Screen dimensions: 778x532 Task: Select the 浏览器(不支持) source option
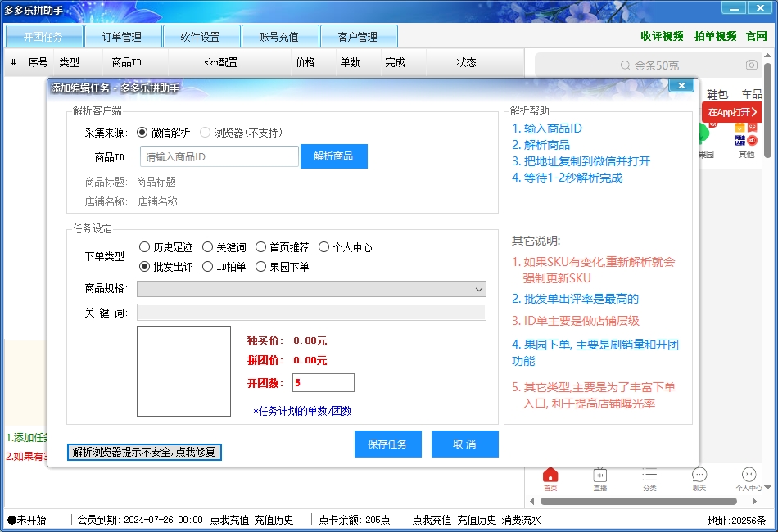241,133
